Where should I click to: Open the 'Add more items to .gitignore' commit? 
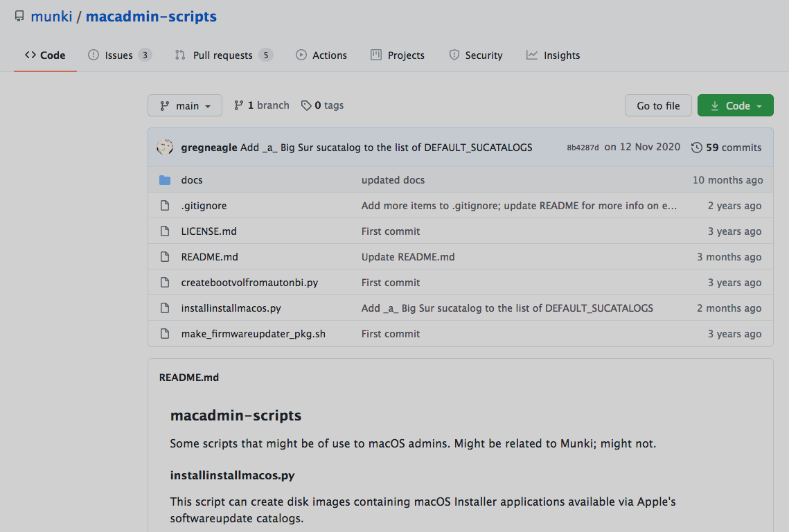click(x=519, y=205)
